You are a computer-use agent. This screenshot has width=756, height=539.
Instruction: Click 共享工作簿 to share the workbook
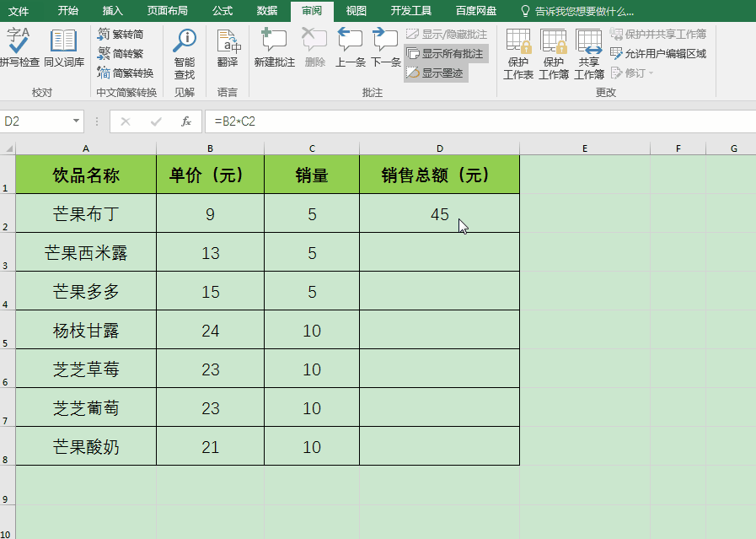pos(589,53)
